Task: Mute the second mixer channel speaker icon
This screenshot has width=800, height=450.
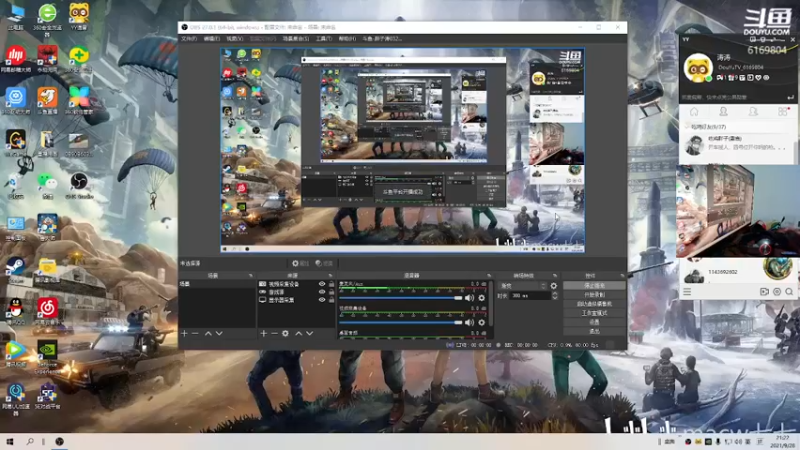Action: click(x=469, y=322)
